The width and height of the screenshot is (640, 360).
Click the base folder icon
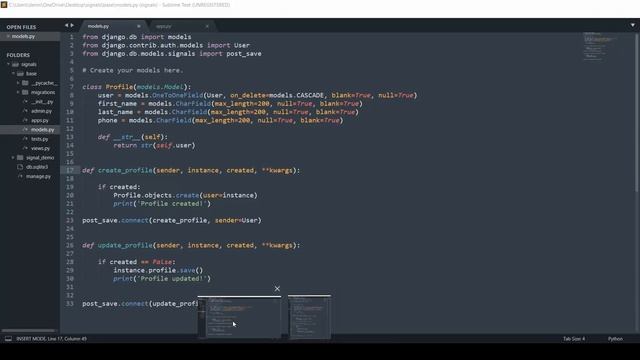[x=20, y=74]
